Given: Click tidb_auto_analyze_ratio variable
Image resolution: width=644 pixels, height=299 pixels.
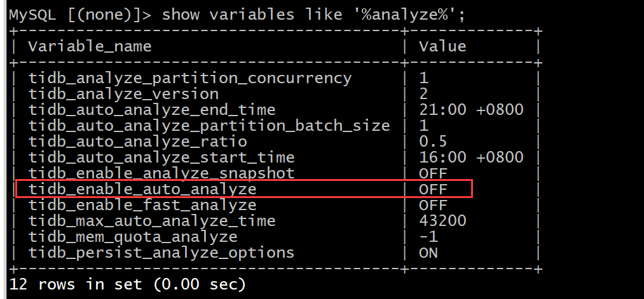Looking at the screenshot, I should click(137, 142).
